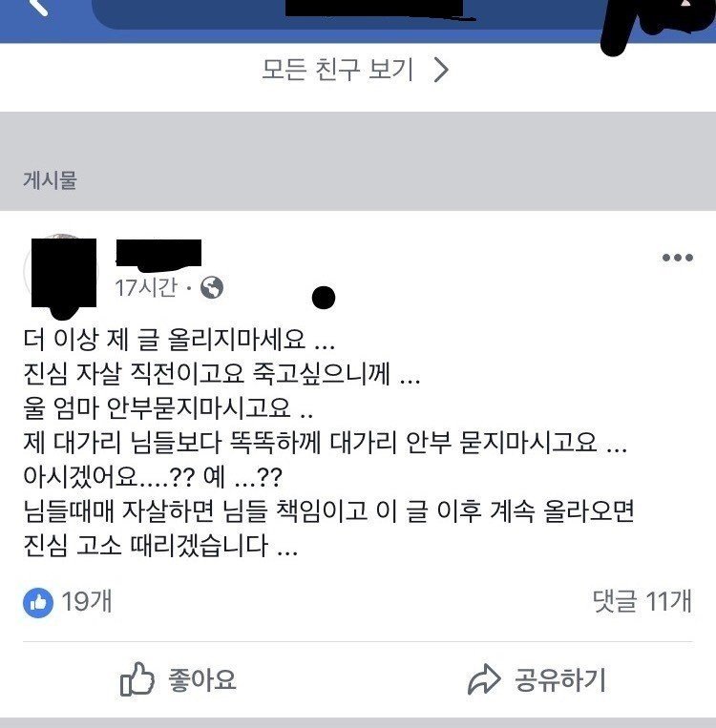Open the post author's profile picture

[62, 276]
